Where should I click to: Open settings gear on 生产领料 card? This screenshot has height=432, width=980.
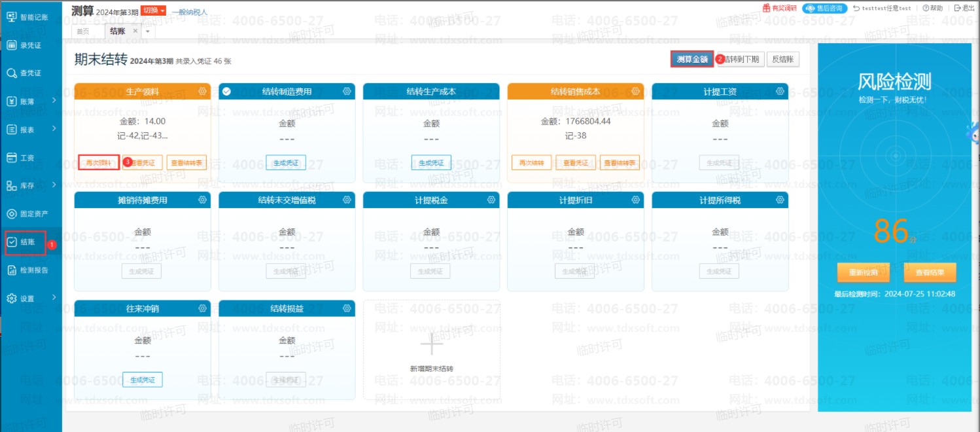coord(202,91)
